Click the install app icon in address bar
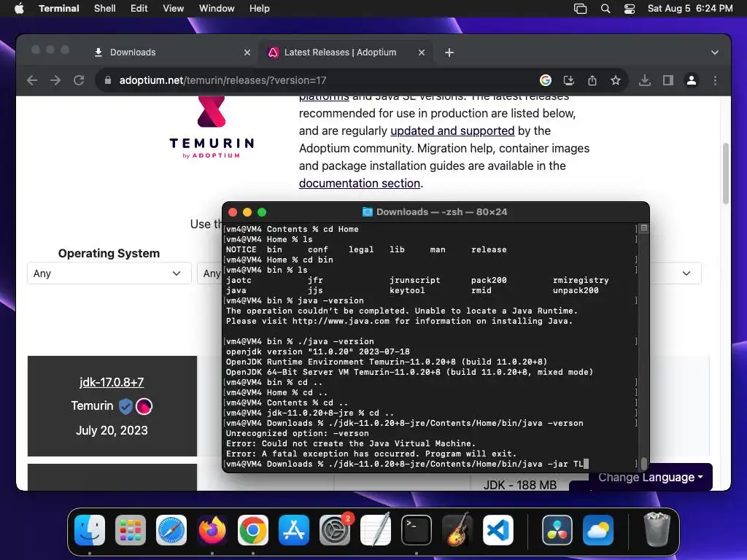747x560 pixels. 569,80
